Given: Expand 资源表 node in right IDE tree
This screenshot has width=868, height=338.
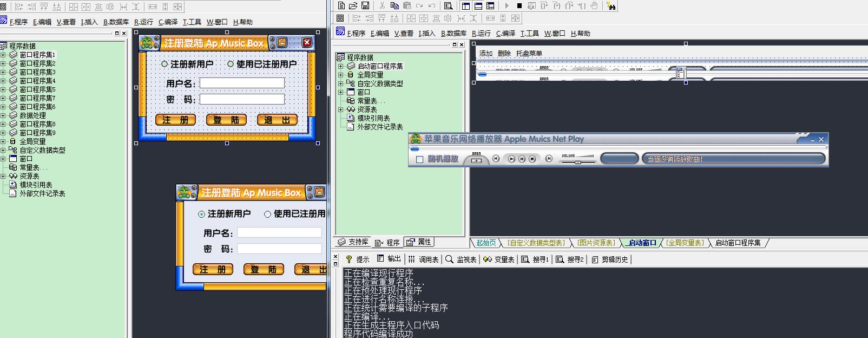Looking at the screenshot, I should 341,109.
